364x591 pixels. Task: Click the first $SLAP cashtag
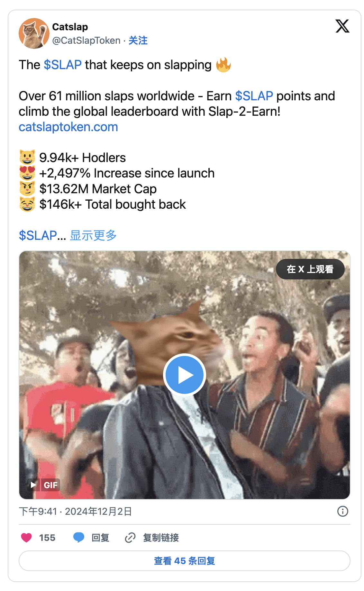(63, 65)
